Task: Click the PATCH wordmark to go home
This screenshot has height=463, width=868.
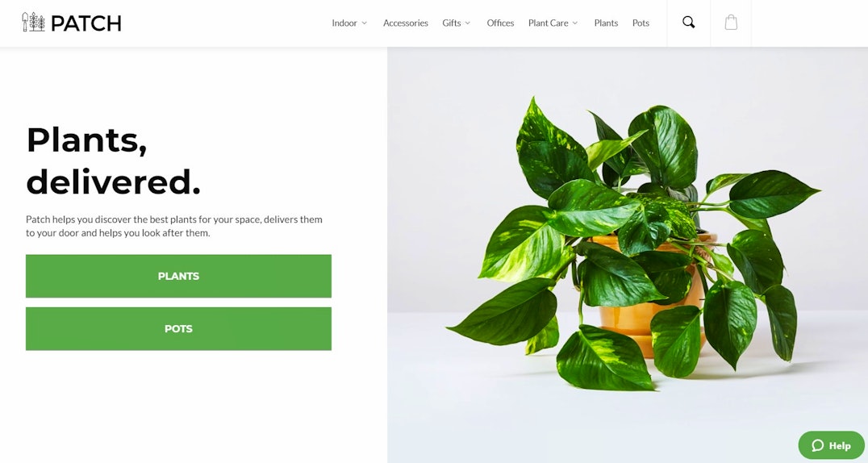Action: (86, 23)
